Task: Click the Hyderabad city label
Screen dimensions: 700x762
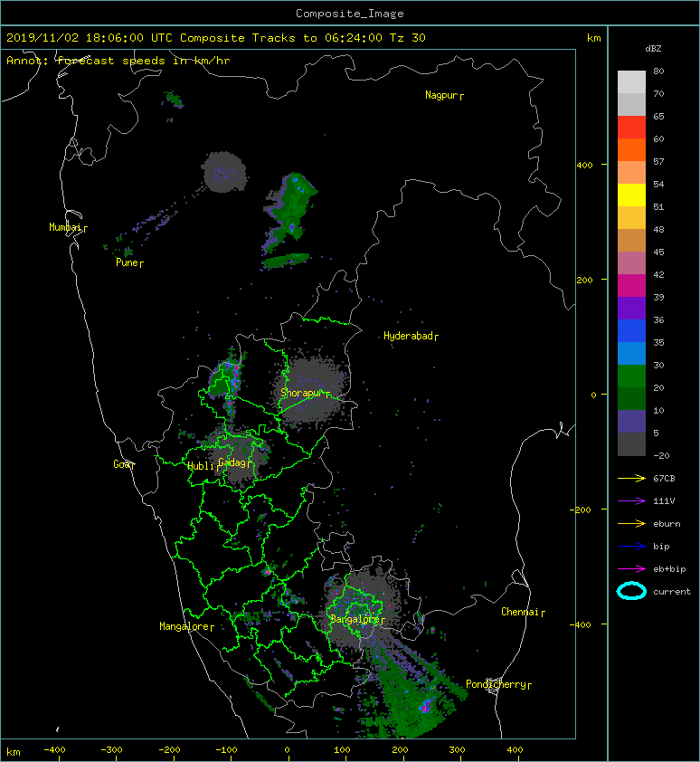Action: coord(411,337)
